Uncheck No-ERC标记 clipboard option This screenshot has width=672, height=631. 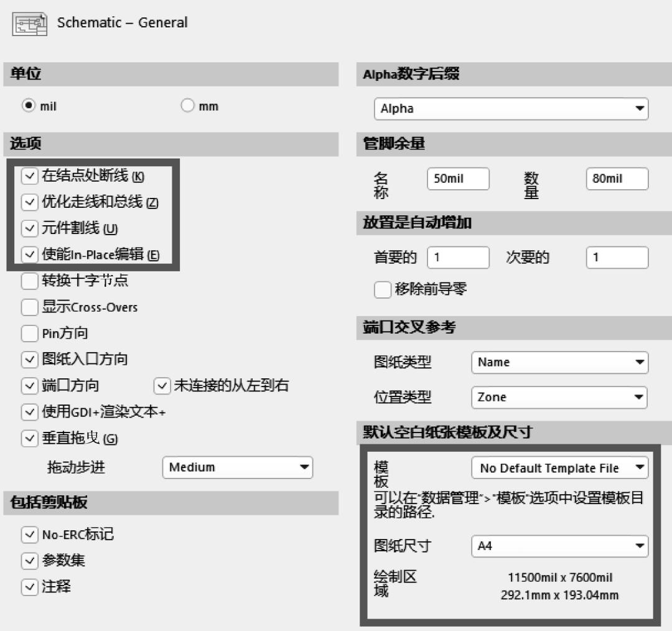[x=30, y=535]
